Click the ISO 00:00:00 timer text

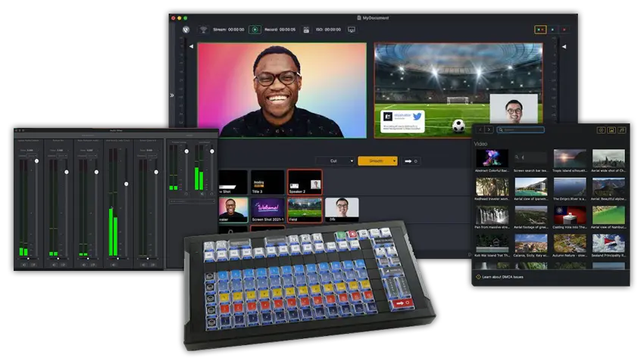[x=328, y=30]
